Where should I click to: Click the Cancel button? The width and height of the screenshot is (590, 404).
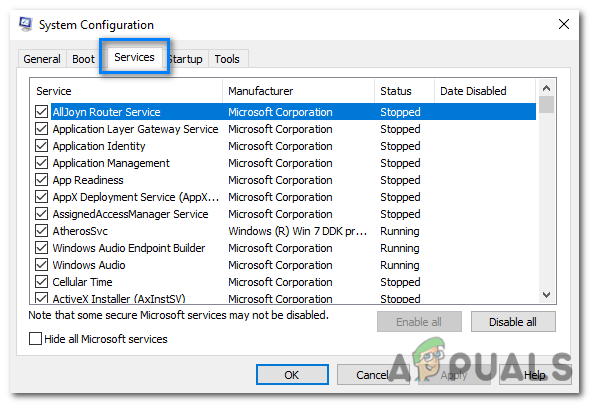click(373, 375)
